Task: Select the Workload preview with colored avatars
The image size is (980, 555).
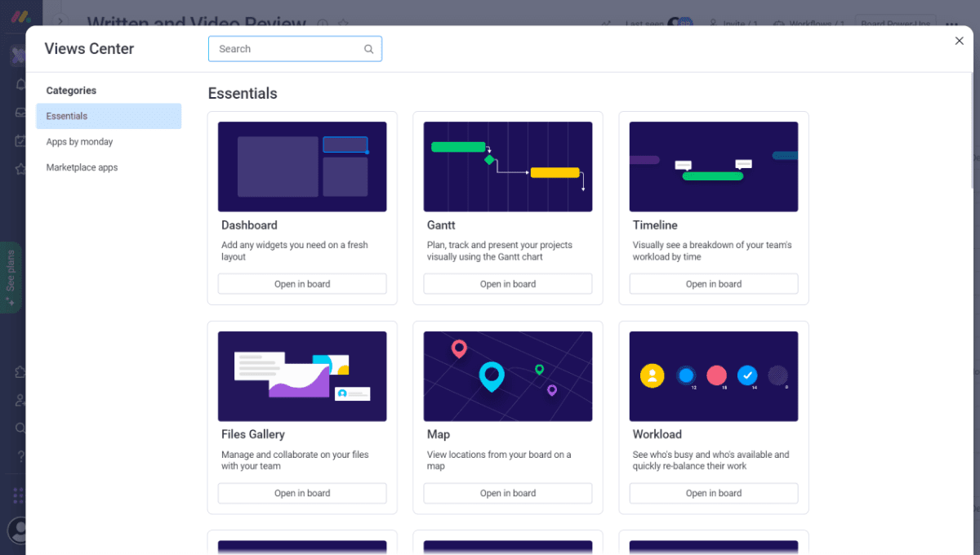Action: coord(714,376)
